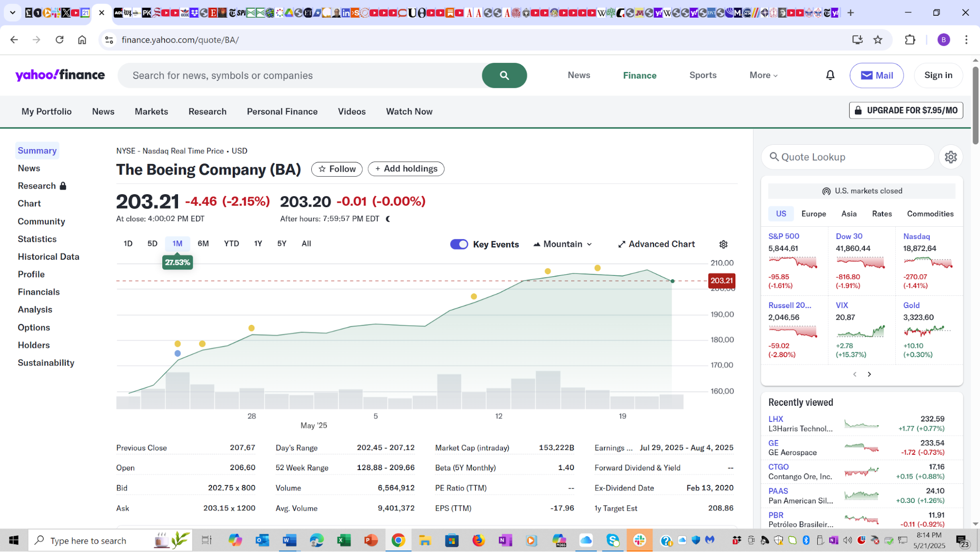Expand the Mountain chart type dropdown
The height and width of the screenshot is (552, 980).
(x=563, y=244)
